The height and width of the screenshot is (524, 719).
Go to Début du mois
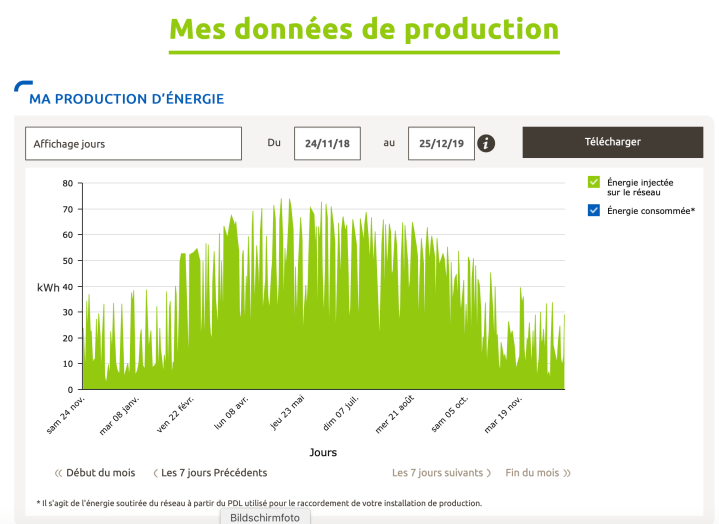click(102, 473)
